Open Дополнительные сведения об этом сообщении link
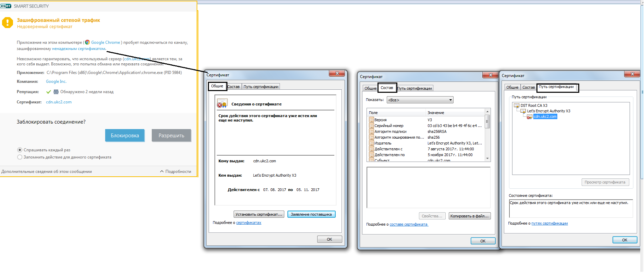 pyautogui.click(x=47, y=172)
